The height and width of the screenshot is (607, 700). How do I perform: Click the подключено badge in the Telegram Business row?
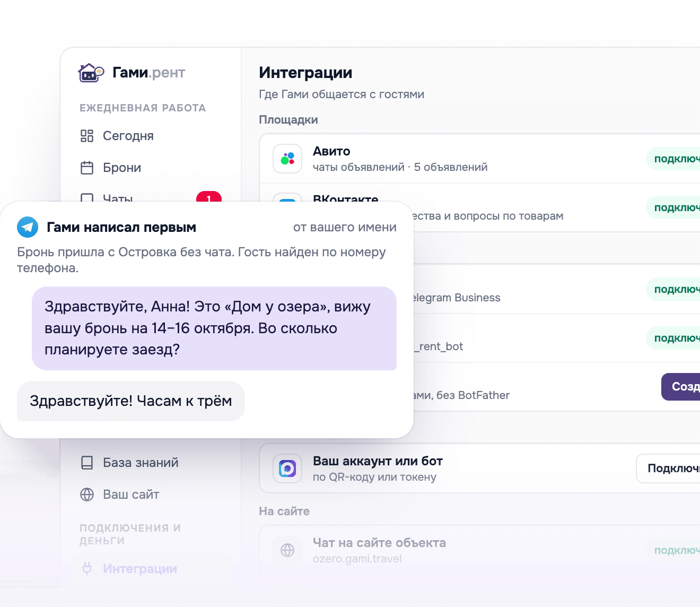click(673, 290)
